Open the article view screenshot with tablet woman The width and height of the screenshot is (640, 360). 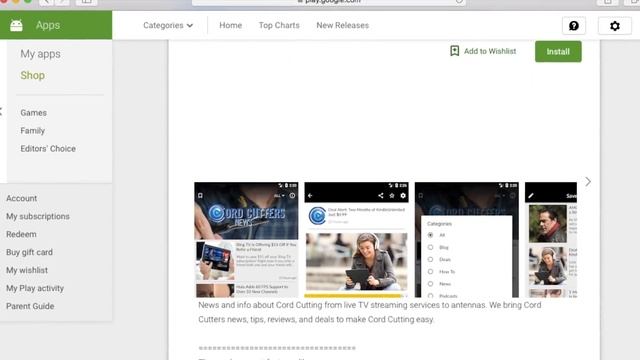[356, 240]
